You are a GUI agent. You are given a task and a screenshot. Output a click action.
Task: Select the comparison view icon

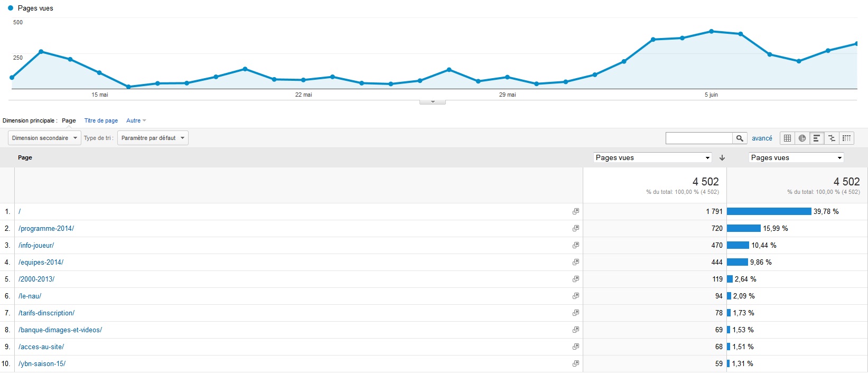832,138
